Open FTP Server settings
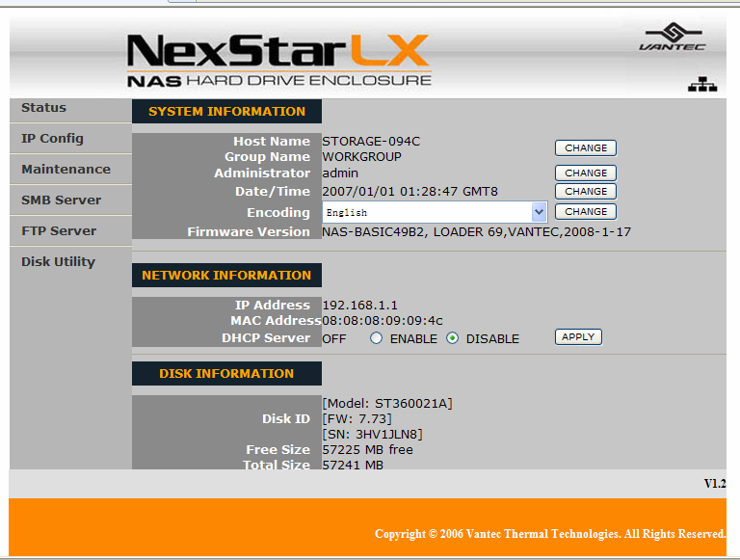 59,231
